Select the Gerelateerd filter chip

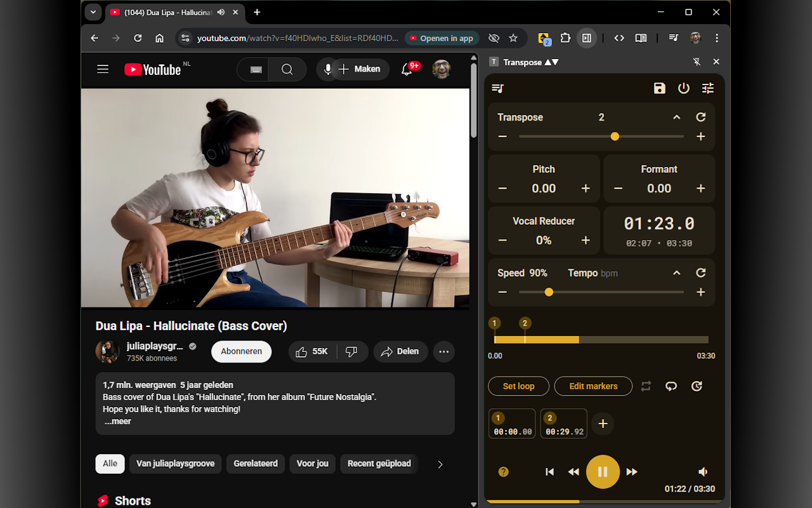[255, 464]
